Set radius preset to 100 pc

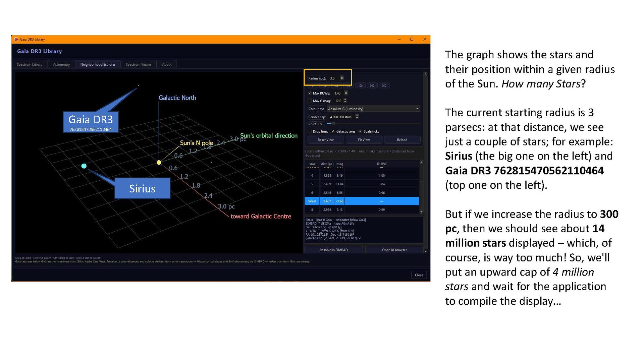coord(360,85)
